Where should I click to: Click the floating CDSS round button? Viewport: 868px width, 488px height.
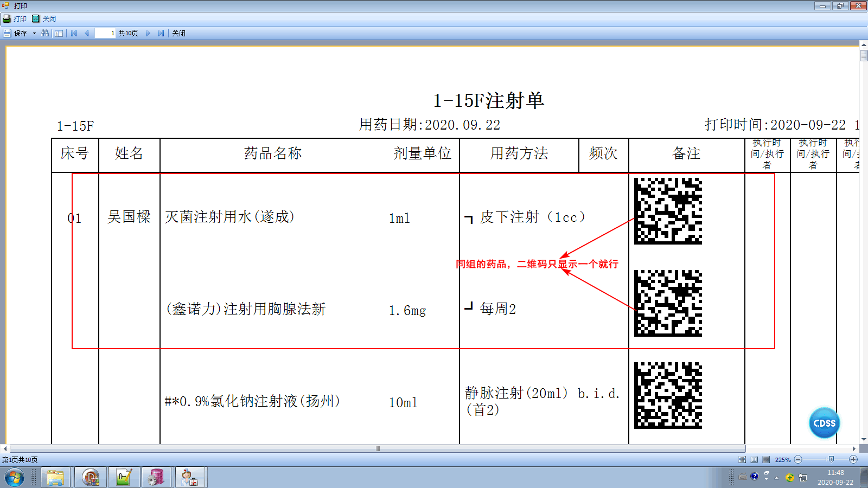824,423
